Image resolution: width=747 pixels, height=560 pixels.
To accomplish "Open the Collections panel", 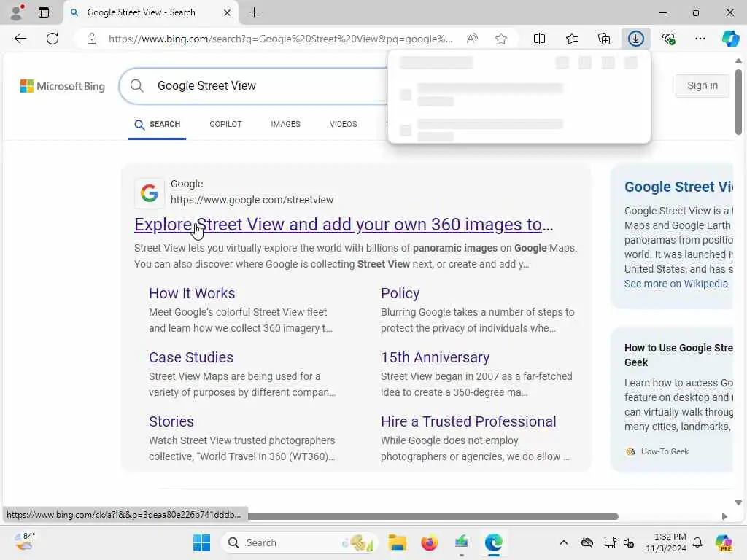I will 603,39.
